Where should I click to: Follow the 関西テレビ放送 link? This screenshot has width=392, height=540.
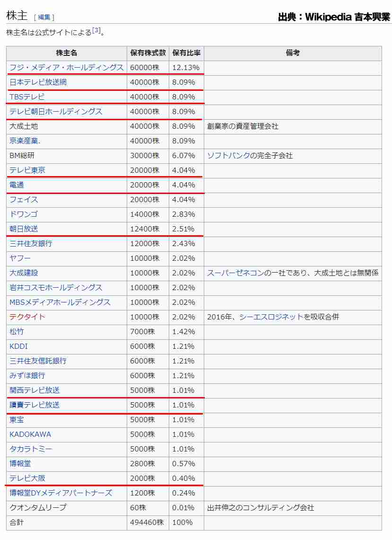tap(35, 390)
